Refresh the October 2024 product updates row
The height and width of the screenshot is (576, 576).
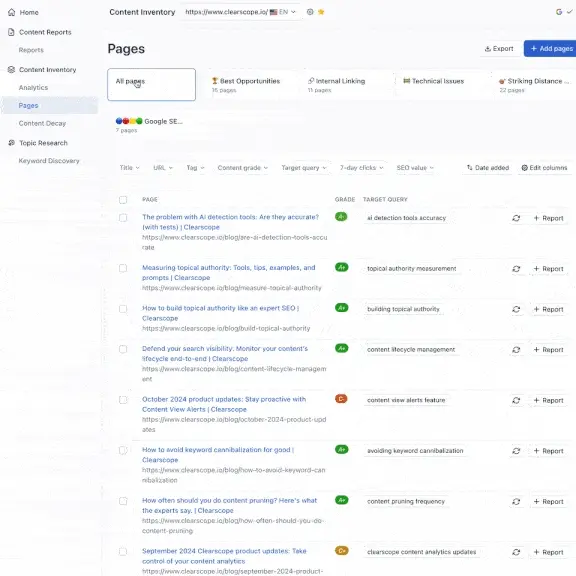pyautogui.click(x=516, y=400)
